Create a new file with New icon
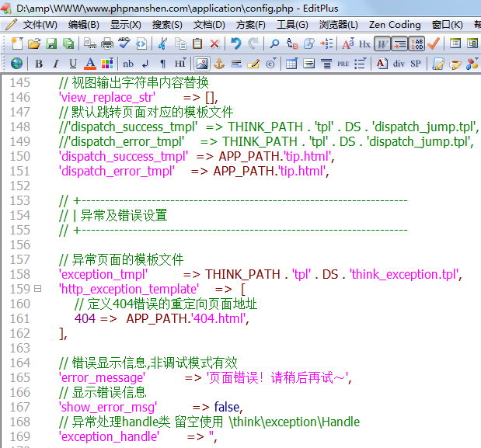Screen dimensions: 481x448 pos(17,43)
